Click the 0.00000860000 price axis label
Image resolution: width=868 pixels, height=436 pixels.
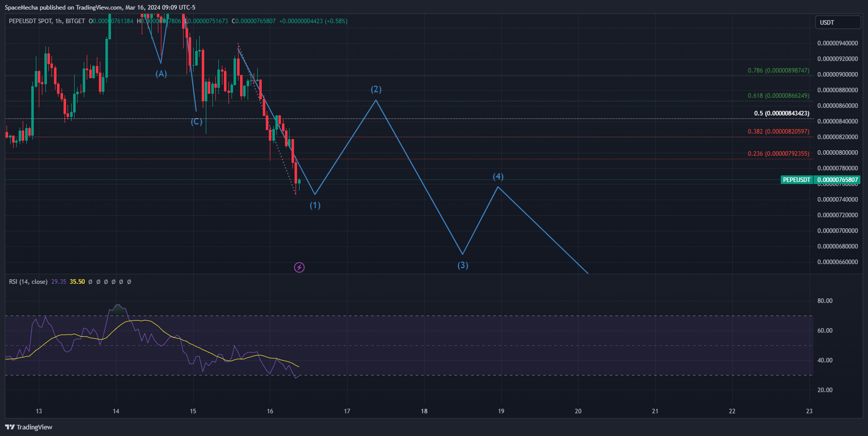pos(838,106)
